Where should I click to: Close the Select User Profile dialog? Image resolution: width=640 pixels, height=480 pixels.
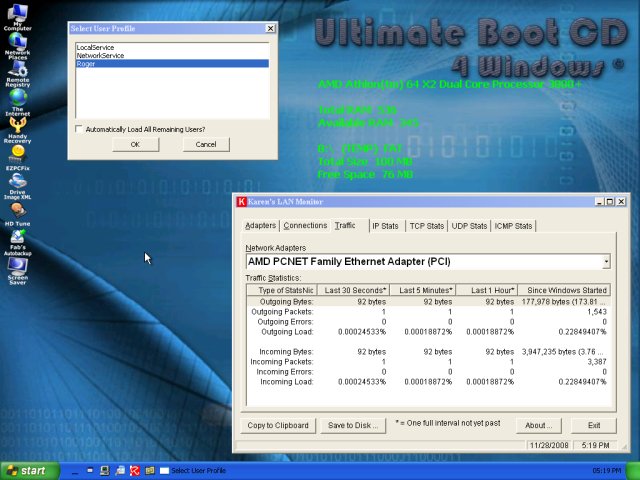tap(270, 28)
